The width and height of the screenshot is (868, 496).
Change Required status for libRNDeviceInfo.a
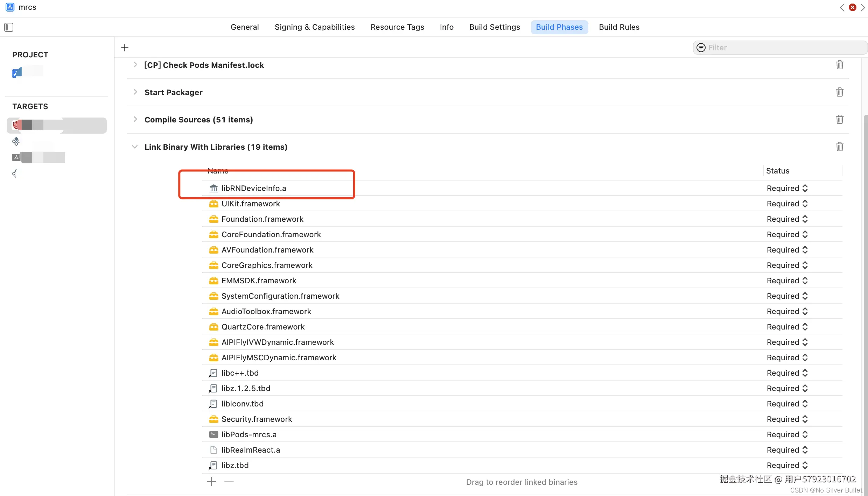click(787, 188)
